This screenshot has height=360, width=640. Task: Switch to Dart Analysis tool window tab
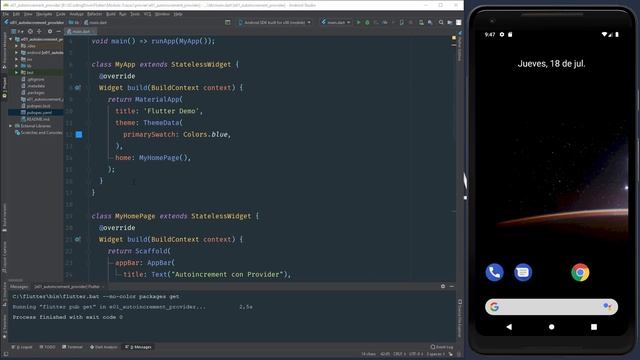pos(104,347)
